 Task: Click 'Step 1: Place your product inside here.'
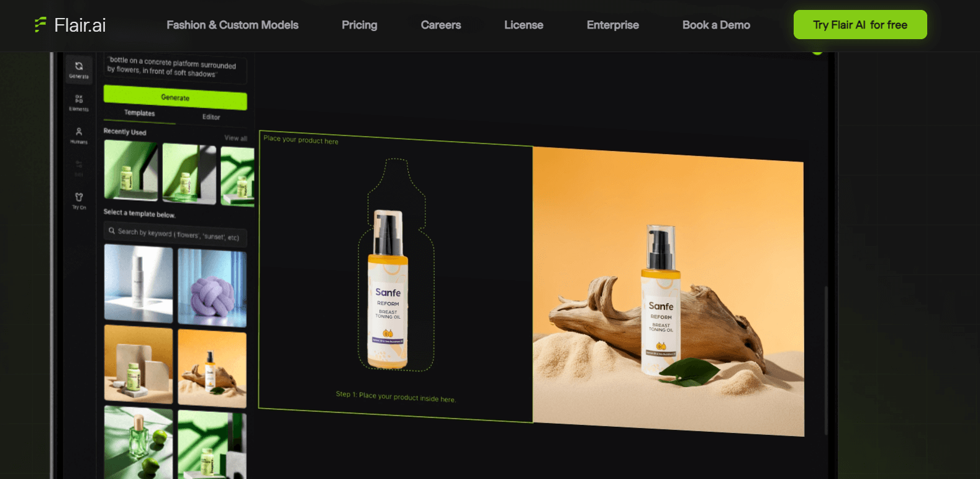(x=396, y=396)
